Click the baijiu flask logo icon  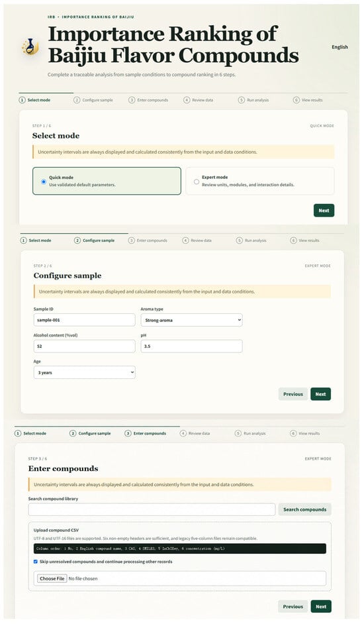click(x=30, y=46)
